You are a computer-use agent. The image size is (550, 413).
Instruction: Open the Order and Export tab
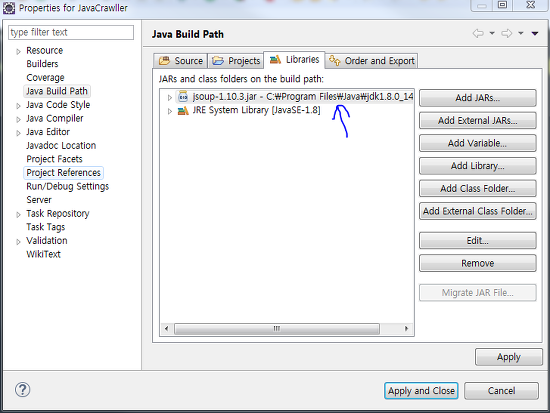372,61
